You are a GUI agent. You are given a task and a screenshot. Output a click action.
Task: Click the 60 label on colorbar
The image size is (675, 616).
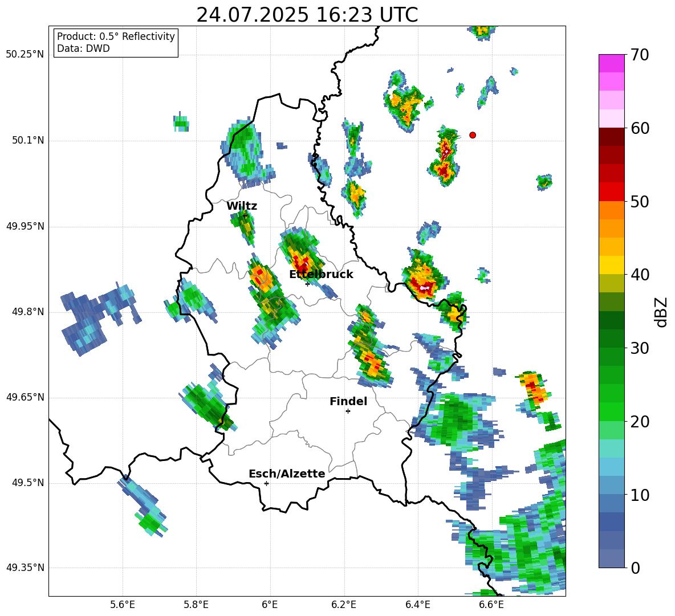click(x=640, y=128)
